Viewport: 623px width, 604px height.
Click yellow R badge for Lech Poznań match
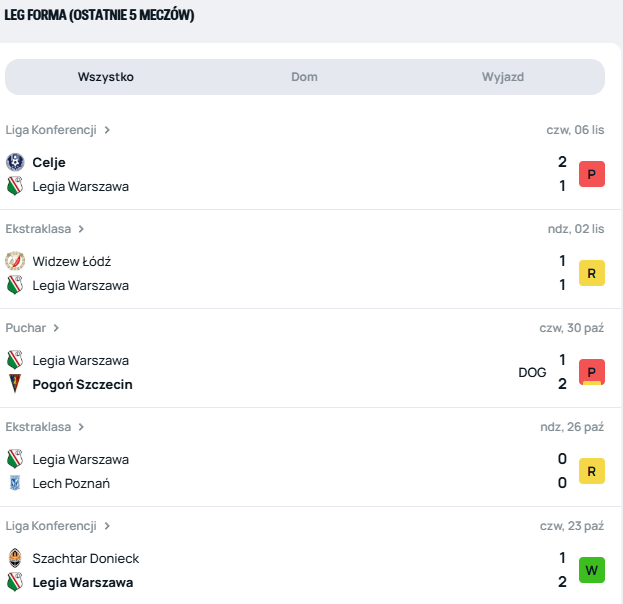coord(592,471)
